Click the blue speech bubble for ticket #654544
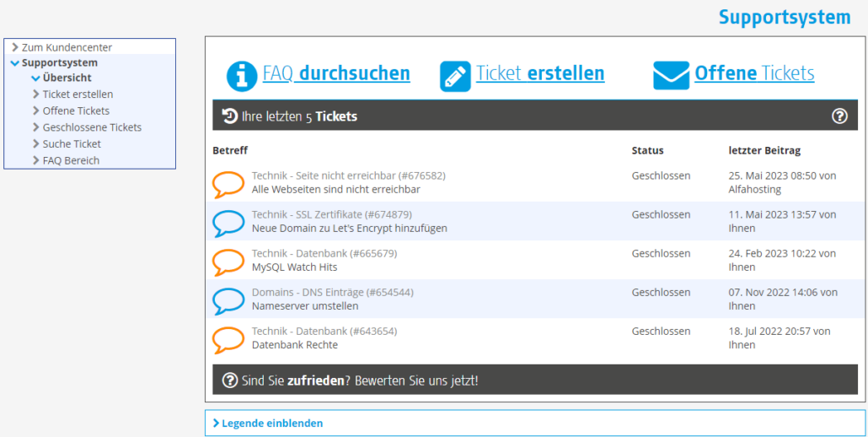The height and width of the screenshot is (437, 868). coord(228,300)
